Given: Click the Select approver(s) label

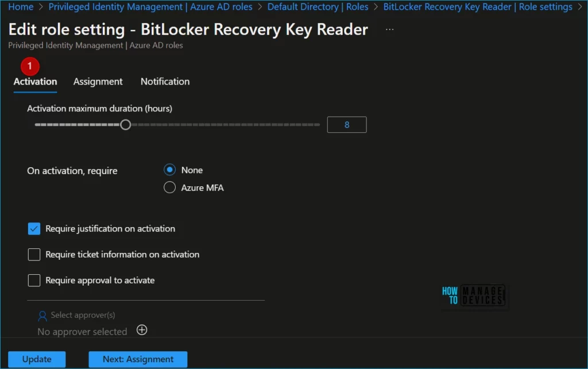Looking at the screenshot, I should click(83, 315).
